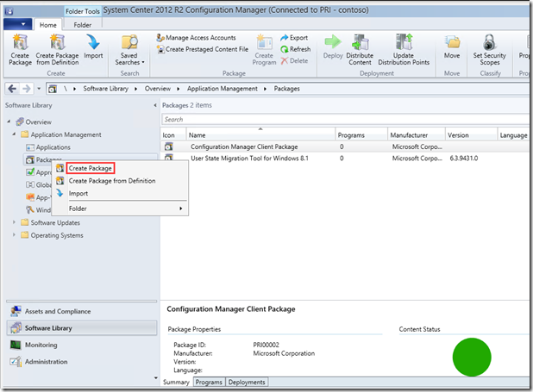
Task: Open the Folder submenu in context menu
Action: [121, 208]
